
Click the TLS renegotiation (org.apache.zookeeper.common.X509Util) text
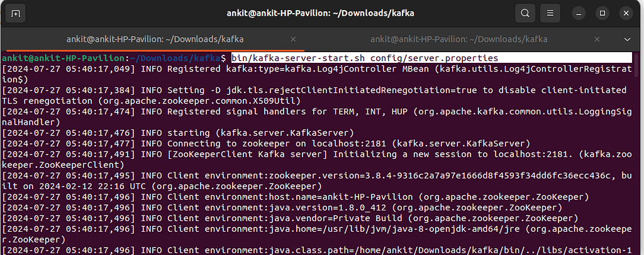[151, 101]
